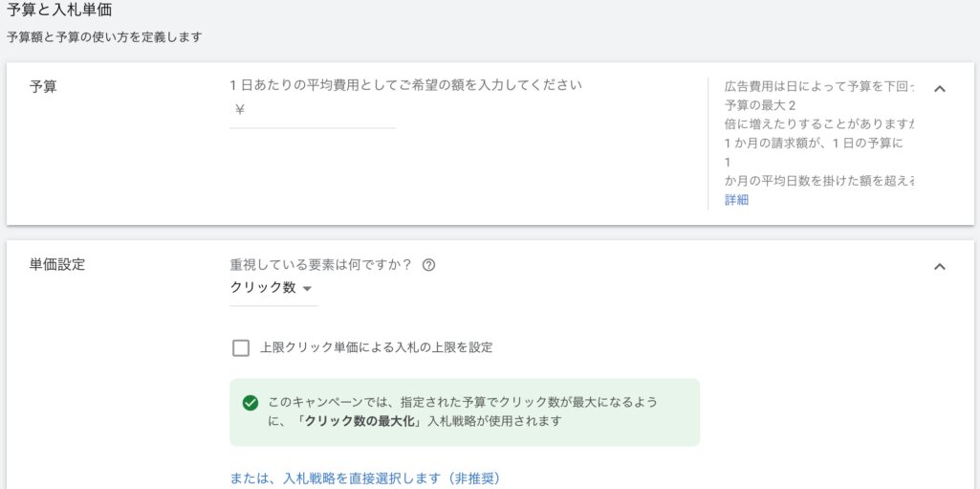Click the 予算と入札単価 page heading
Screen dimensions: 980x489
(x=59, y=11)
